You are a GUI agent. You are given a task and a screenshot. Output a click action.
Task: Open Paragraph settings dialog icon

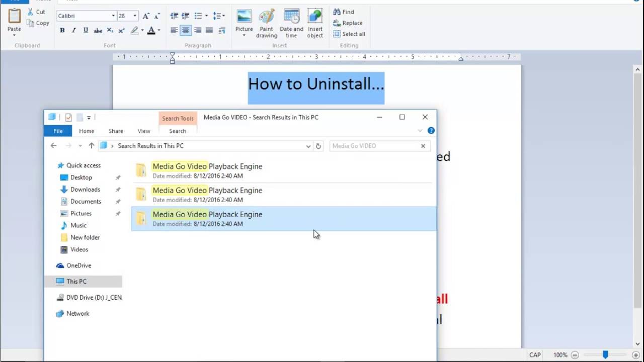coord(222,31)
